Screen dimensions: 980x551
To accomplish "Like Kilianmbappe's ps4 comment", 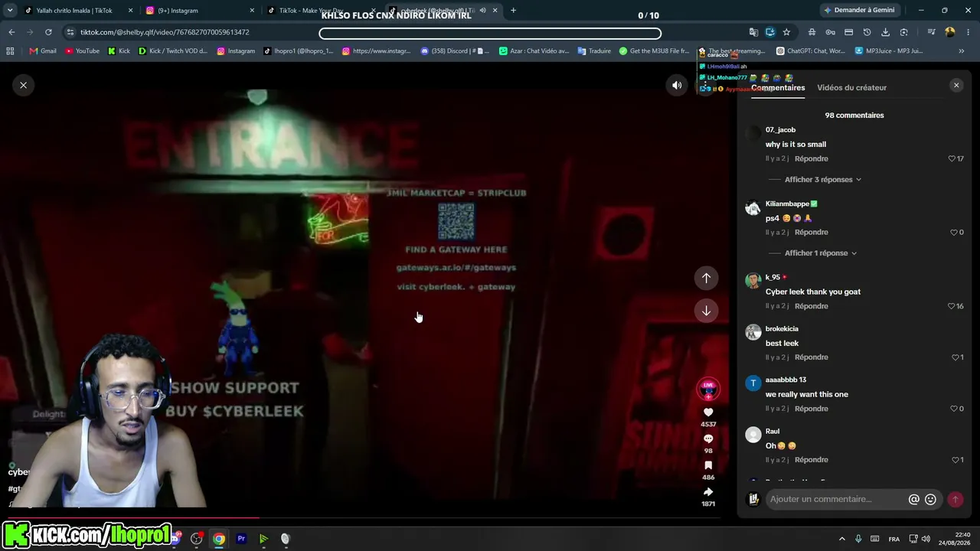I will [x=954, y=232].
